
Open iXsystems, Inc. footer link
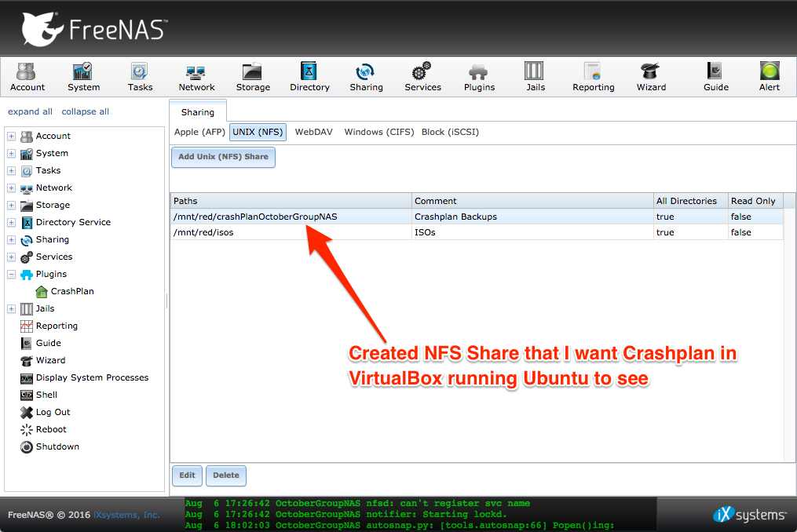pos(126,515)
